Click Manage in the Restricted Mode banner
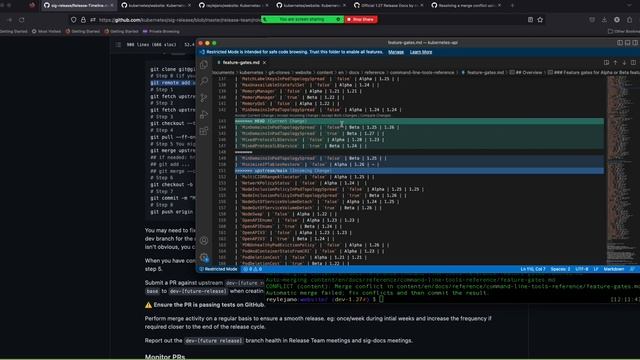Viewport: 640px width, 360px height. pyautogui.click(x=396, y=52)
